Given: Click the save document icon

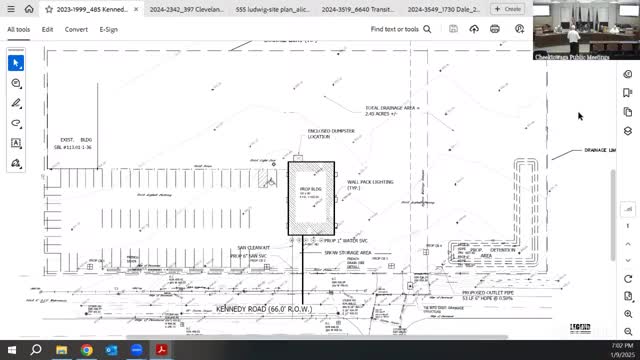Looking at the screenshot, I should coord(453,29).
